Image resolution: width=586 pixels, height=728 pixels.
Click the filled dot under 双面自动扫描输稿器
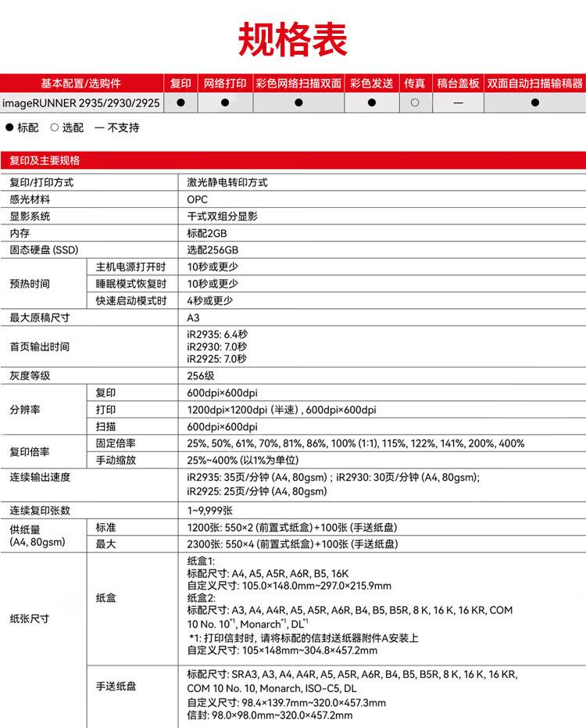tap(535, 102)
